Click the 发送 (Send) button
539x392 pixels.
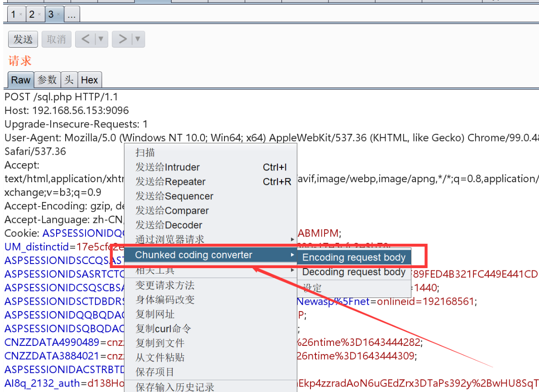(23, 39)
